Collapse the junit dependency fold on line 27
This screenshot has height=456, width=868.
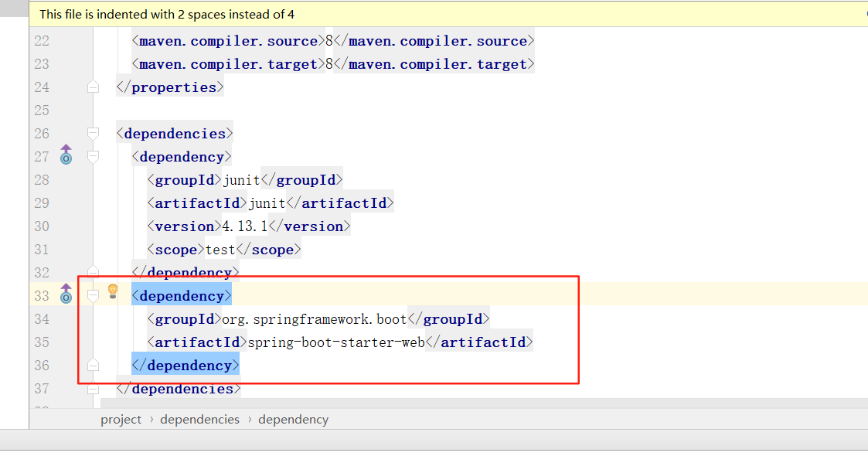point(93,157)
